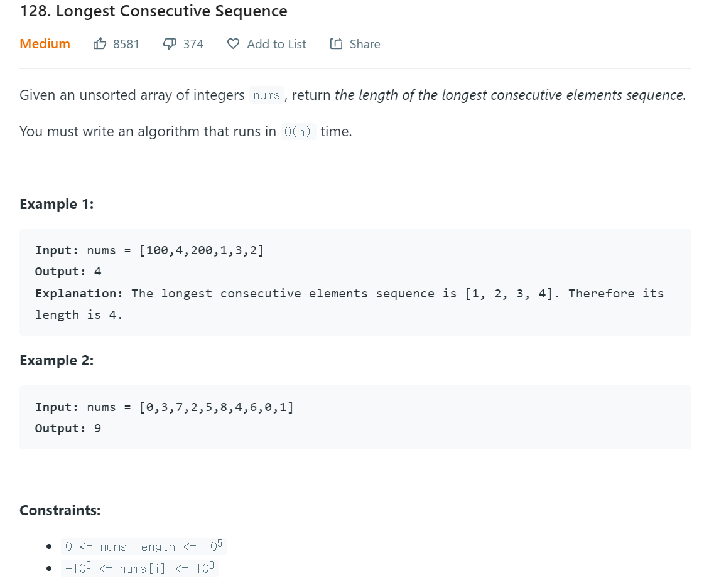Click the 8581 likes count

[126, 44]
